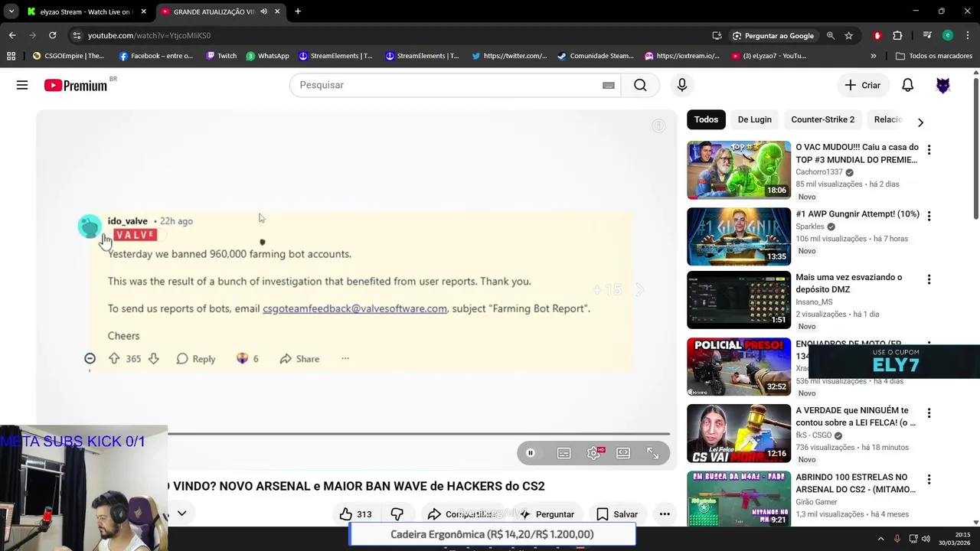The image size is (980, 551).
Task: Select the De Lugin filter chip
Action: coord(754,119)
